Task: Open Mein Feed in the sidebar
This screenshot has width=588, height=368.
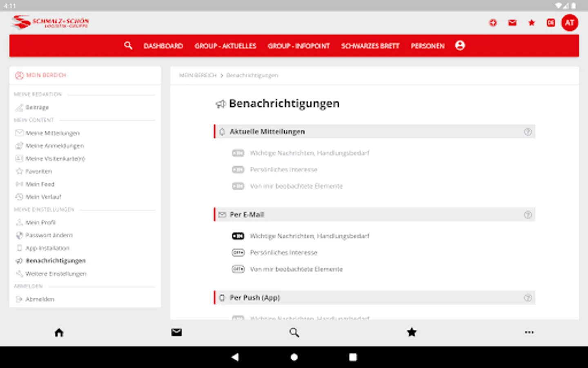Action: click(x=40, y=184)
